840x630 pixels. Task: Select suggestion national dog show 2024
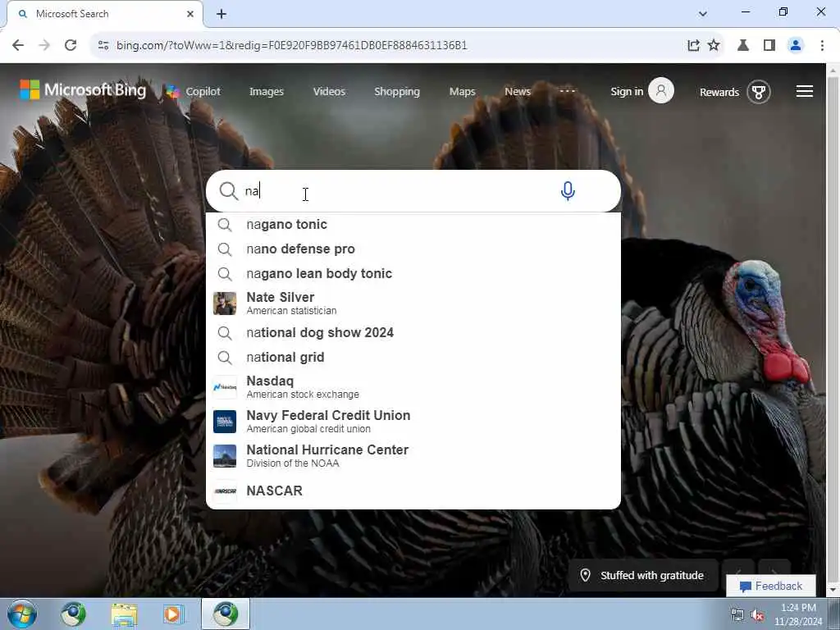click(413, 333)
